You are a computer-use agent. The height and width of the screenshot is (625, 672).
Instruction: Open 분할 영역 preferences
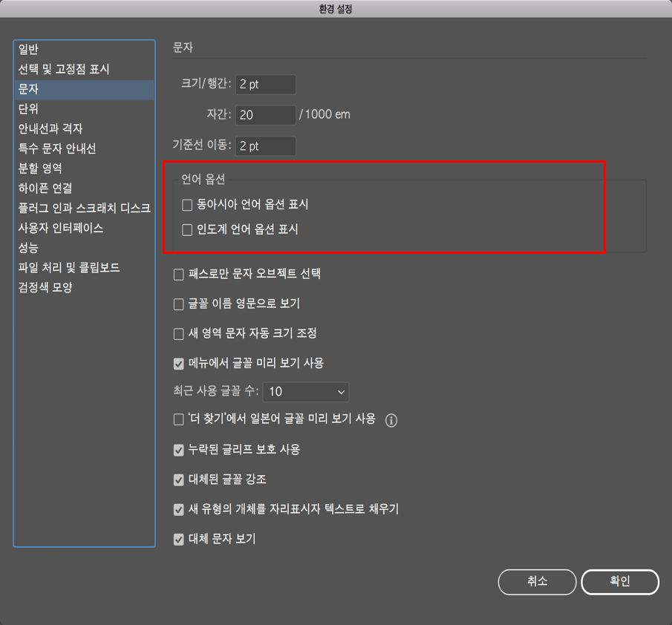point(84,168)
